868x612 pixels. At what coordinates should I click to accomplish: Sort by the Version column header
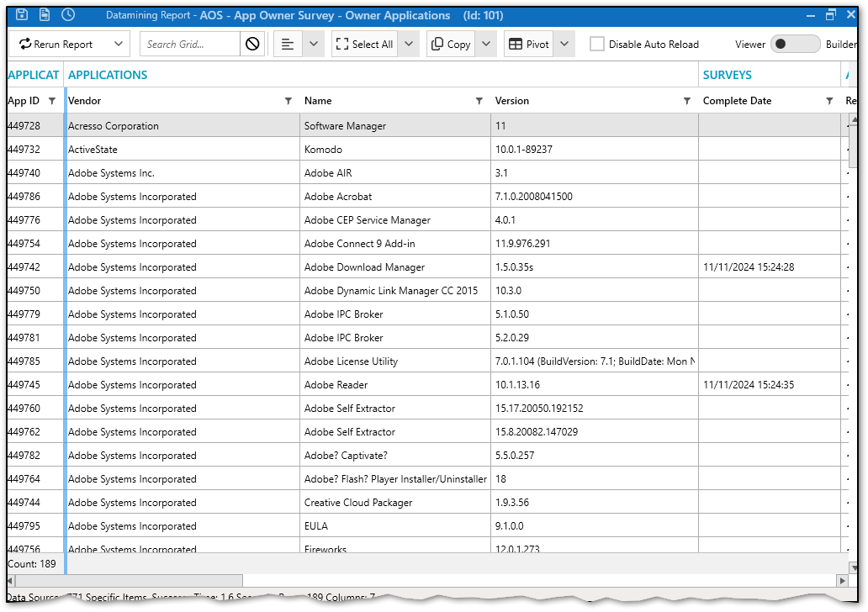pos(512,101)
